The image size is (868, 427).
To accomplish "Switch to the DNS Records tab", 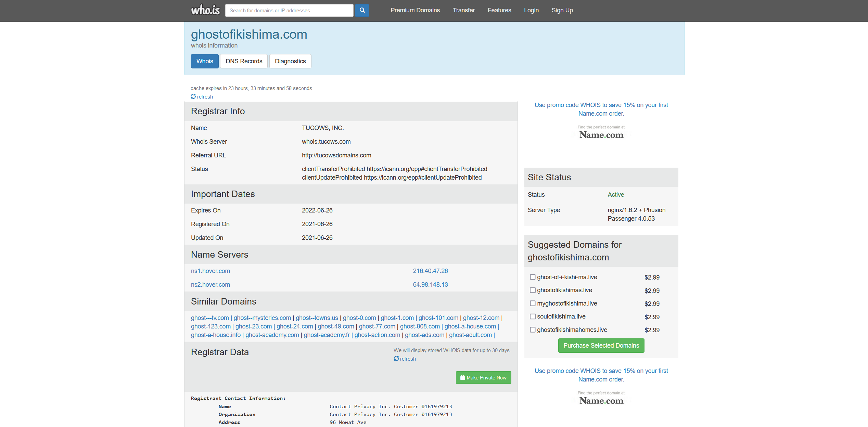I will 244,61.
